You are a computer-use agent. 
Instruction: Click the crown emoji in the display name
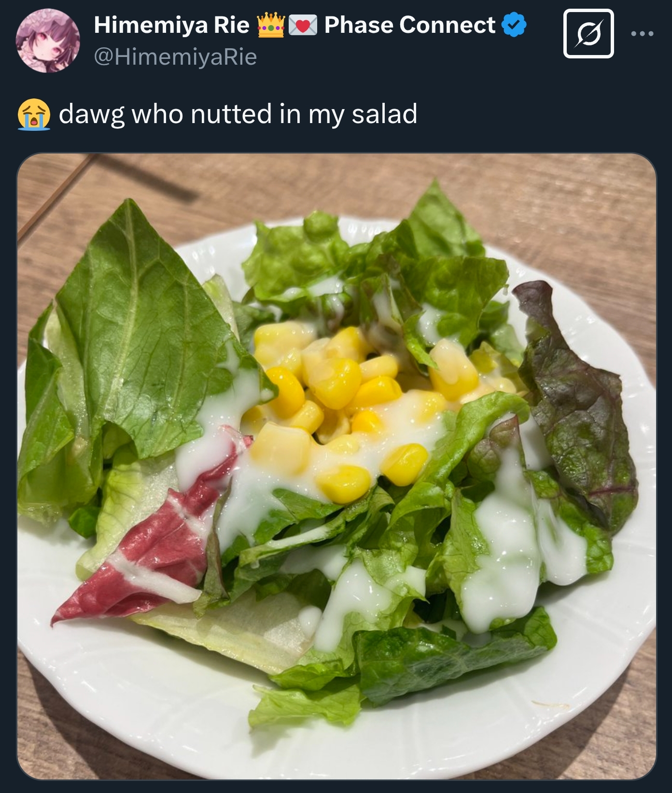(x=271, y=25)
